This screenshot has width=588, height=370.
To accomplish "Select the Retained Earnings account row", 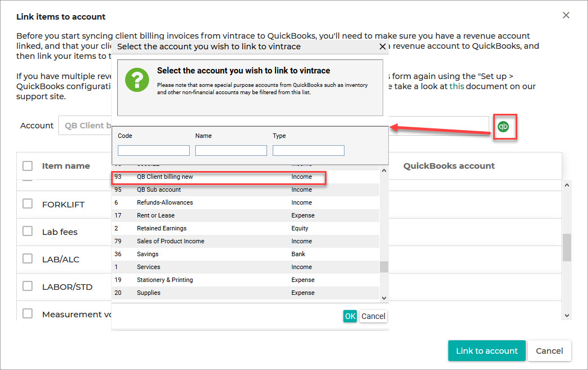I will coord(246,228).
